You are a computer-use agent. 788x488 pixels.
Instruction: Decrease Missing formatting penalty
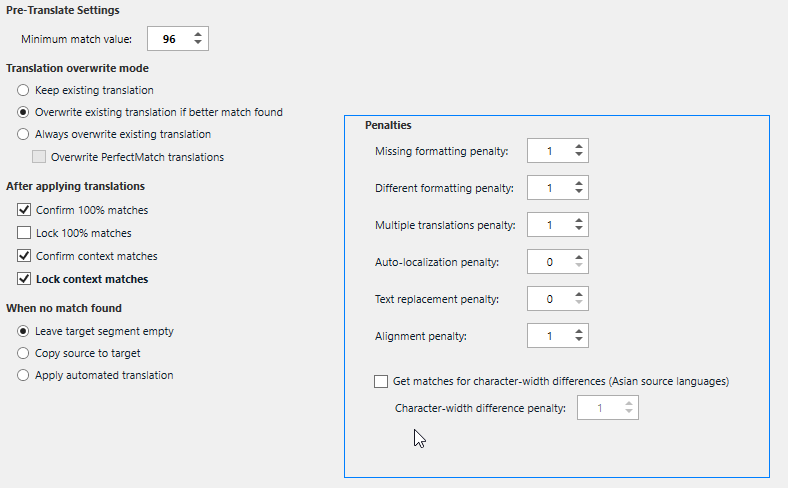pos(579,154)
